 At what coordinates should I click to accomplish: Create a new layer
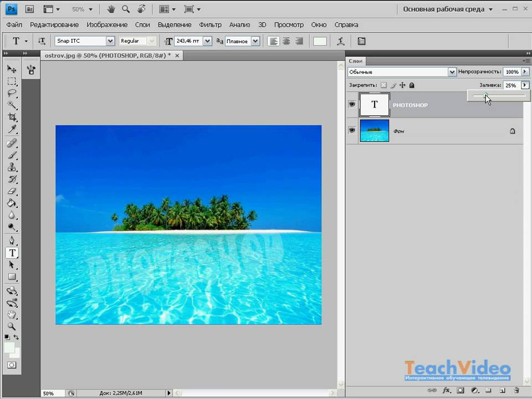point(503,390)
